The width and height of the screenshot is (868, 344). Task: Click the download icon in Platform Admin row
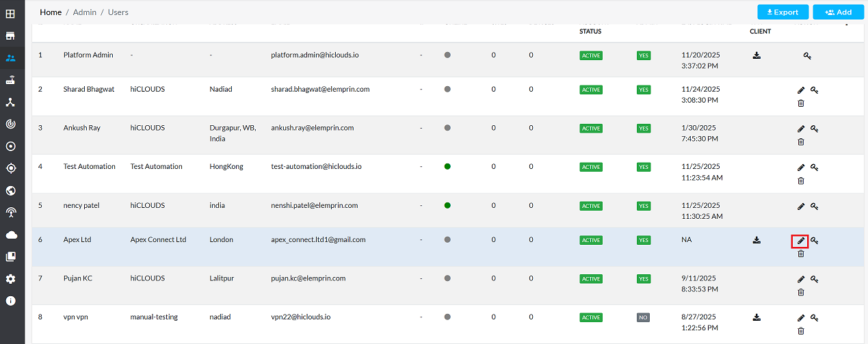pos(757,55)
